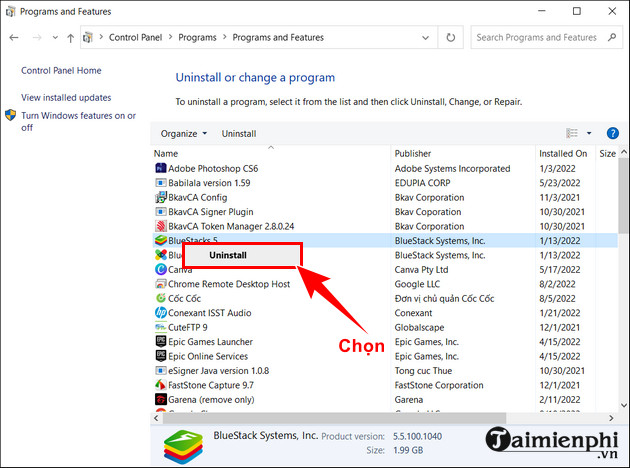Select the Adobe Photoshop CS6 entry
Image resolution: width=630 pixels, height=468 pixels.
[x=213, y=168]
